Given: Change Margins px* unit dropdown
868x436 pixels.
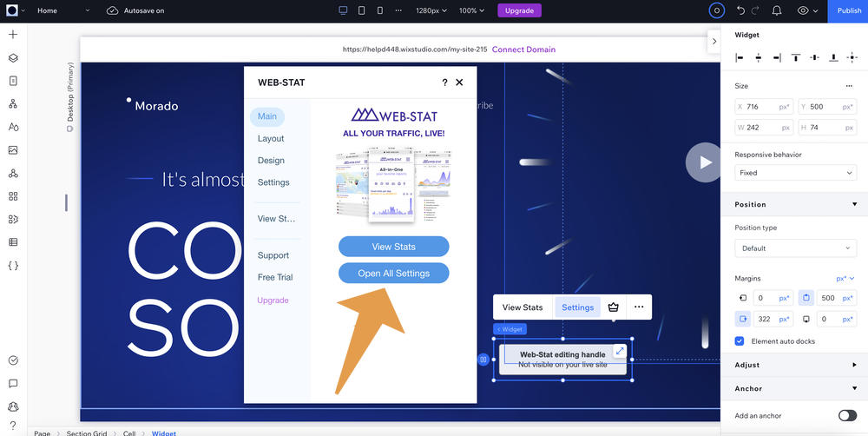Looking at the screenshot, I should [x=845, y=278].
